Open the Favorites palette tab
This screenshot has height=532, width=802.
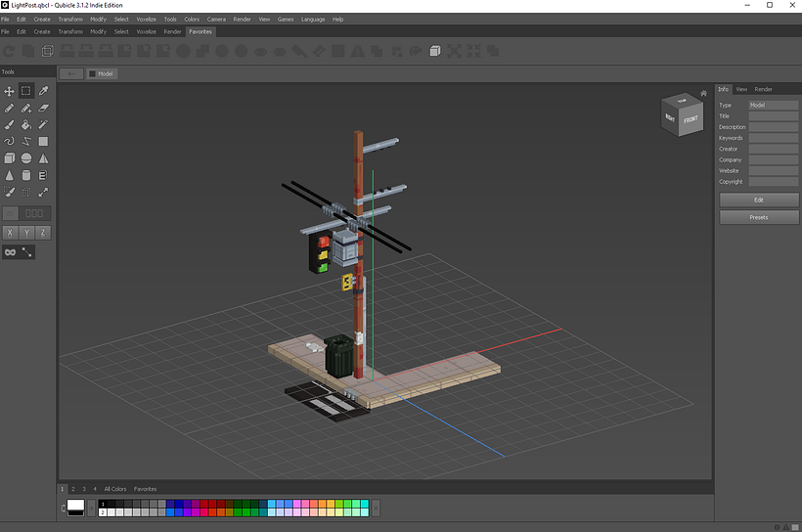tap(146, 489)
